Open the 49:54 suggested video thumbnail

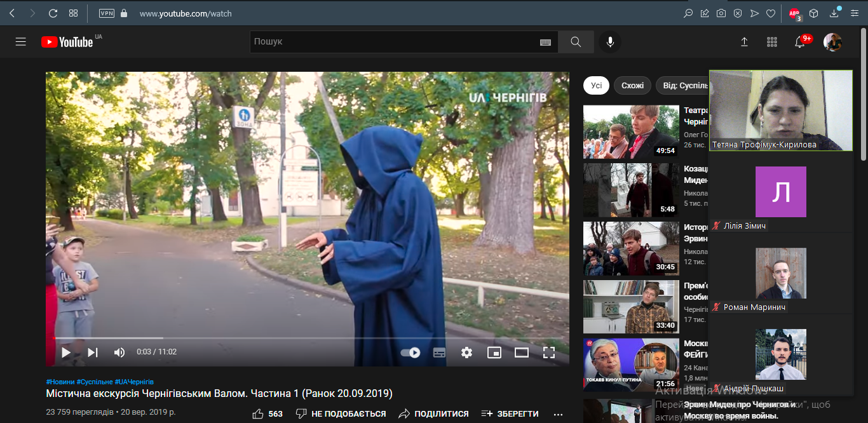pos(630,132)
